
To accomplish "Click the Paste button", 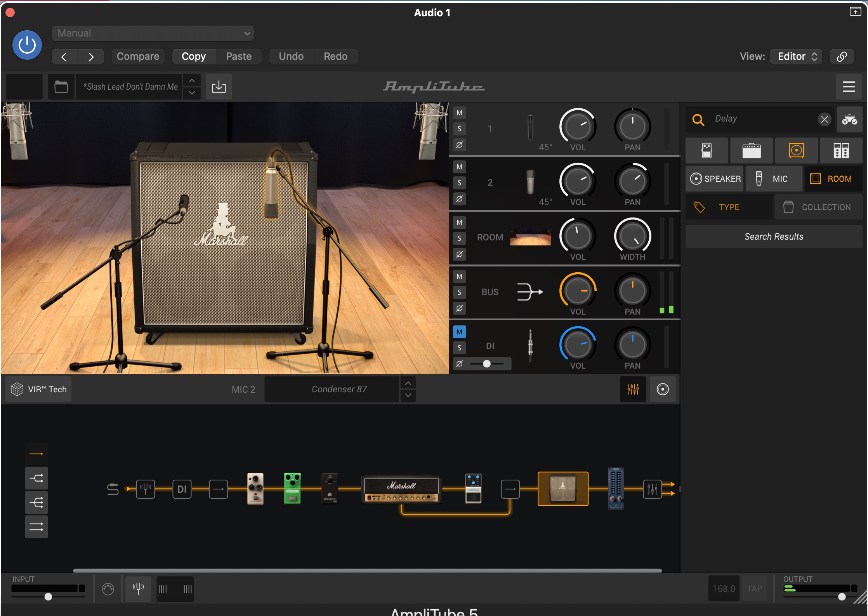I will coord(239,57).
